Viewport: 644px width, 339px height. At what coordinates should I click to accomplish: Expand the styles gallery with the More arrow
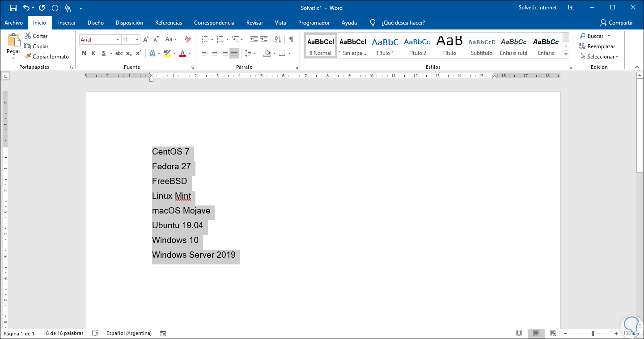(x=566, y=55)
